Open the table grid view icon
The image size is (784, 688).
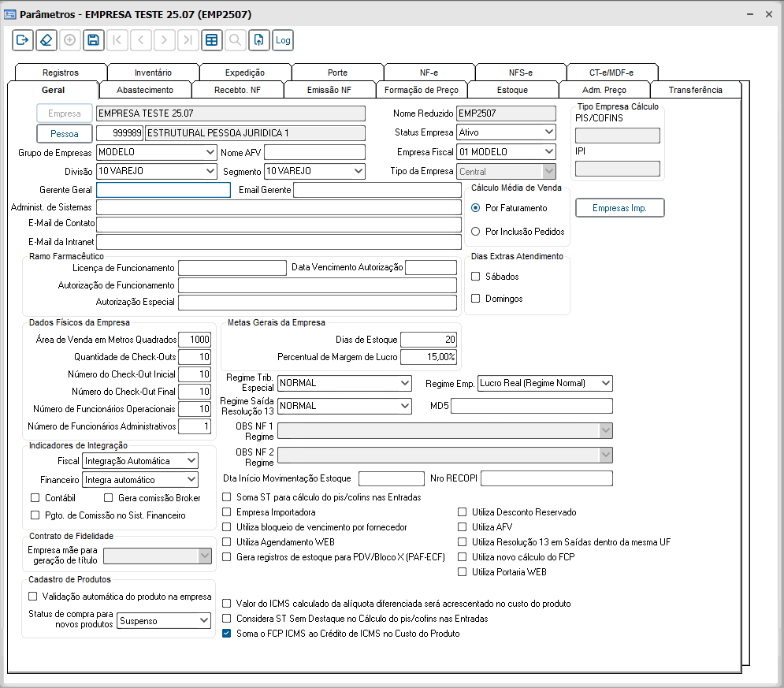(x=210, y=40)
